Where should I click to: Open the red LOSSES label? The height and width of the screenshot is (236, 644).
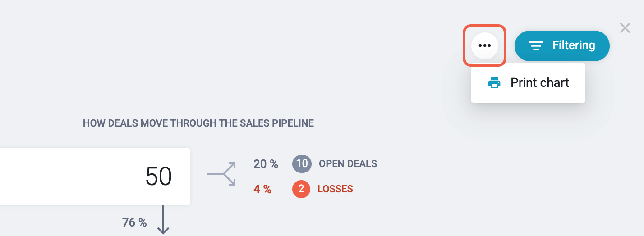coord(335,189)
